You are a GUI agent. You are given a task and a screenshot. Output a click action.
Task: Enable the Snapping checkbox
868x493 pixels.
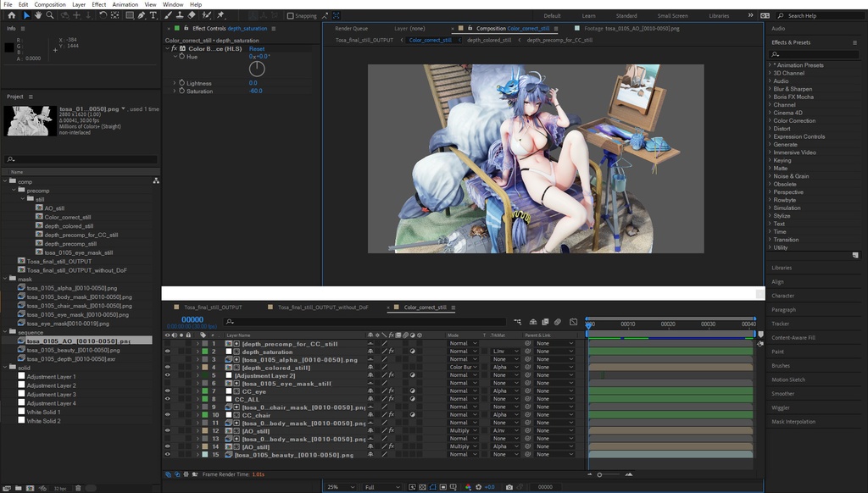pyautogui.click(x=291, y=16)
